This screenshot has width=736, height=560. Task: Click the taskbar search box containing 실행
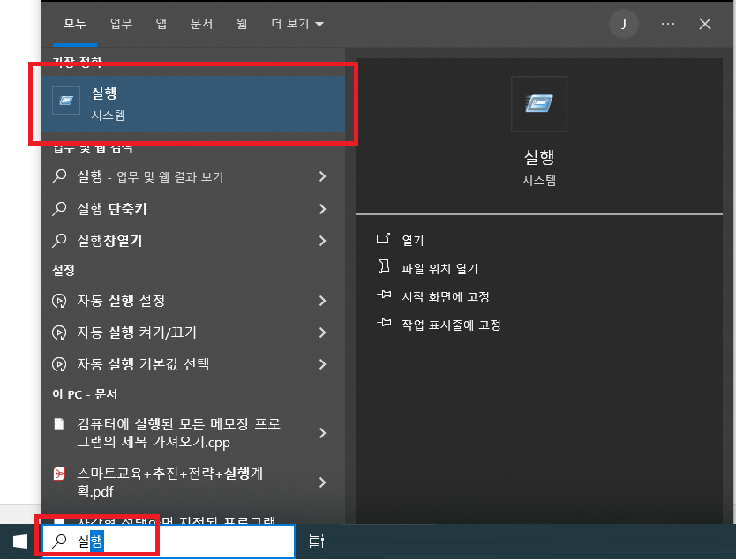pos(169,541)
